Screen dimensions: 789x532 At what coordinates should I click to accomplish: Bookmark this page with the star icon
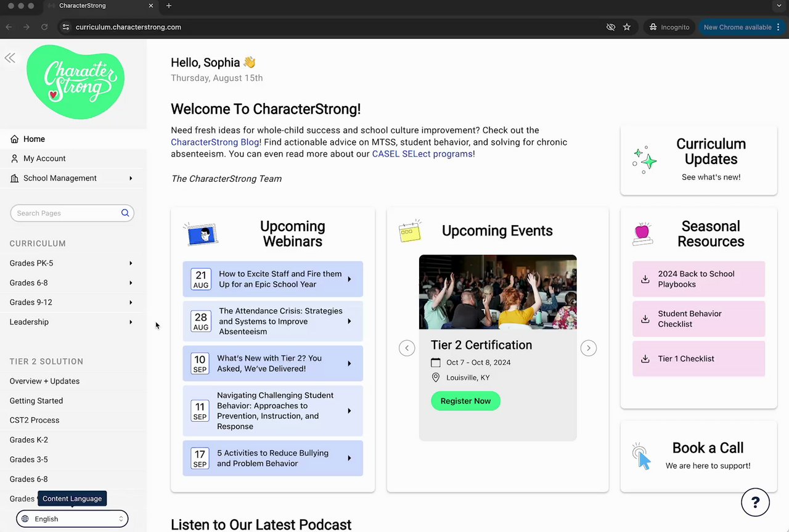coord(627,27)
